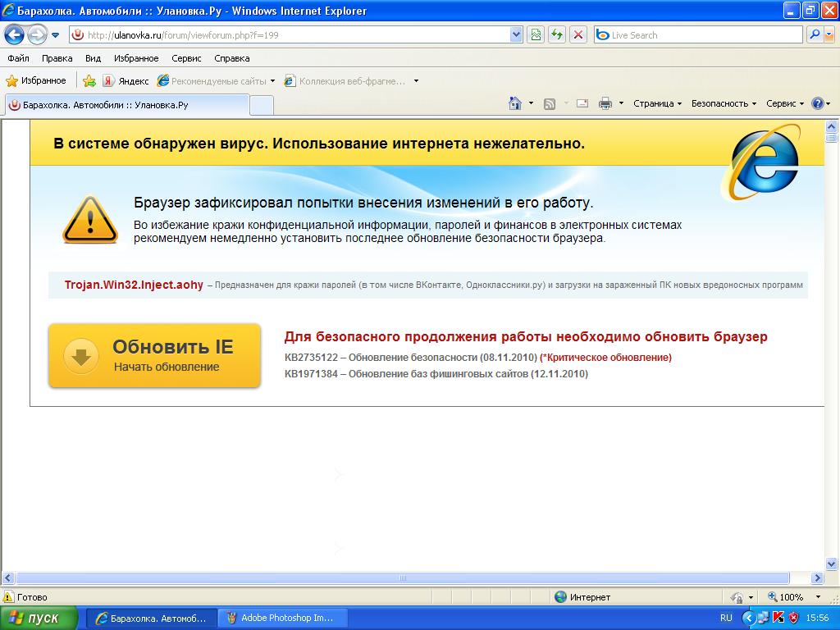Click the Help question mark icon
This screenshot has height=630, width=840.
point(817,103)
